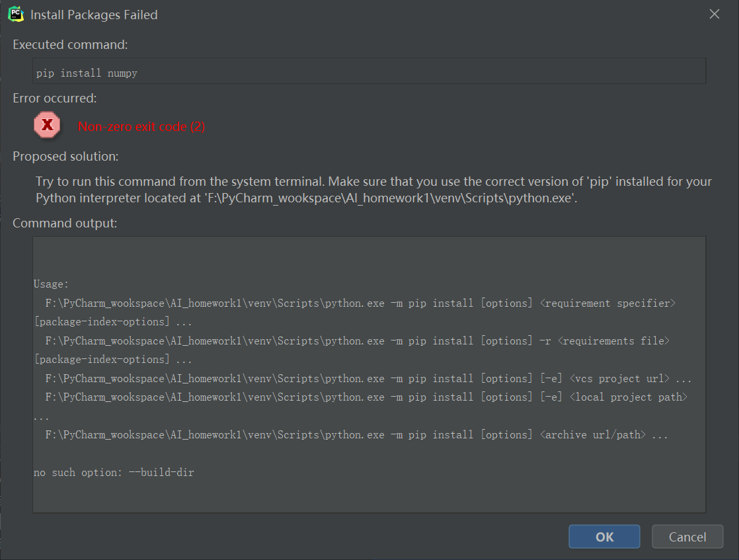The image size is (739, 560).
Task: Click the 'Error occurred:' label
Action: point(55,99)
